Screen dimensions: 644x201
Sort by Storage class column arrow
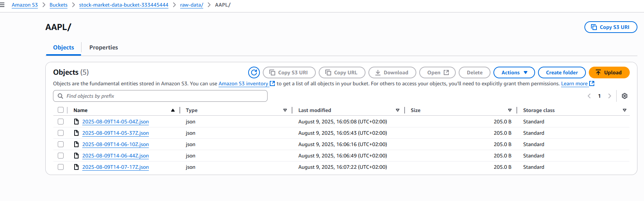click(625, 110)
